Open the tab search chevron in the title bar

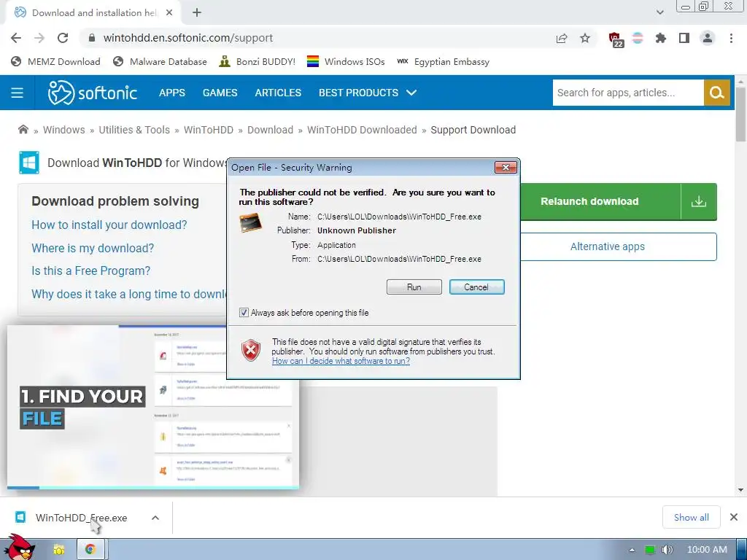point(659,12)
